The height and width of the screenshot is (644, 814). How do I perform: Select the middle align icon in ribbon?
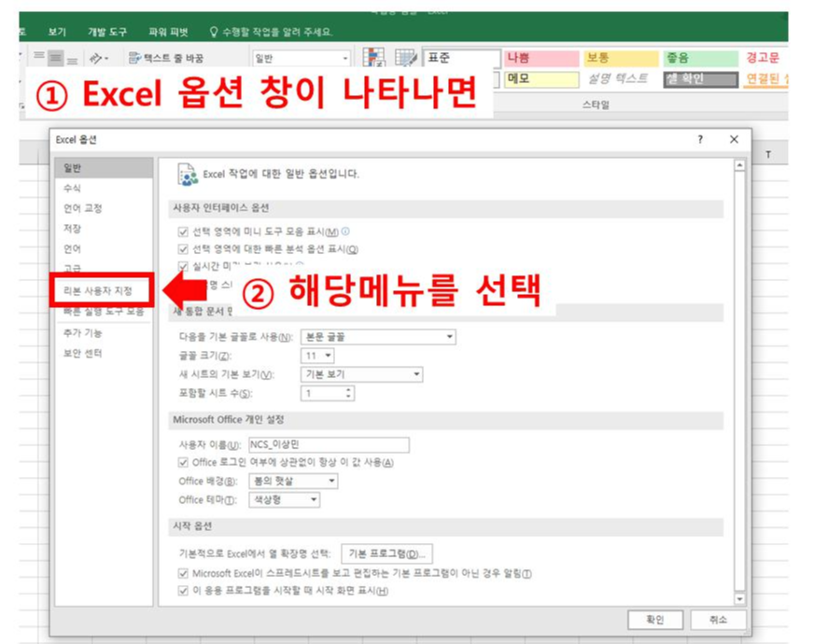coord(56,58)
